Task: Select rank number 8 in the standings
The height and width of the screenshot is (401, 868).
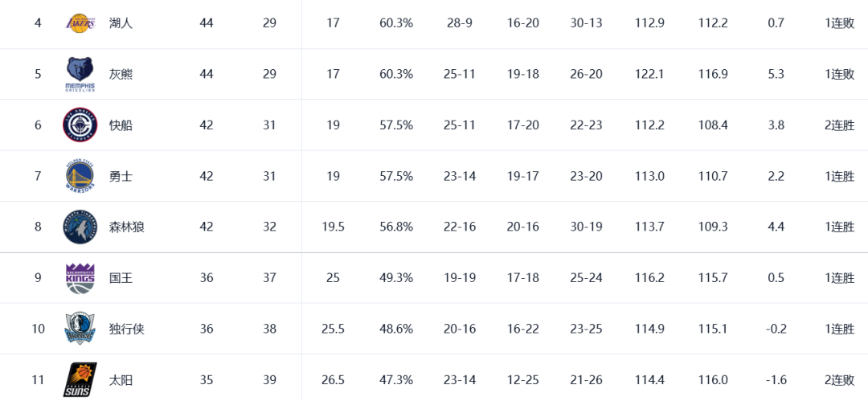Action: coord(38,227)
